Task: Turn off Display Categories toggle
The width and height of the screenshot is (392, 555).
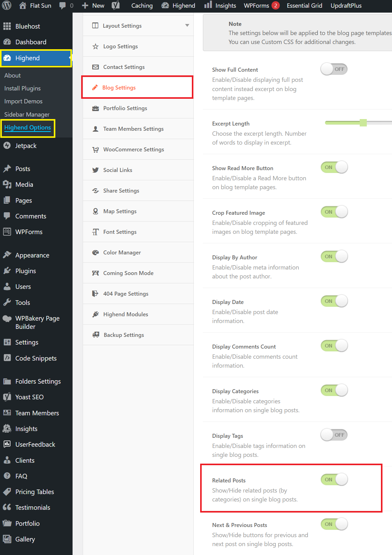Action: point(334,390)
